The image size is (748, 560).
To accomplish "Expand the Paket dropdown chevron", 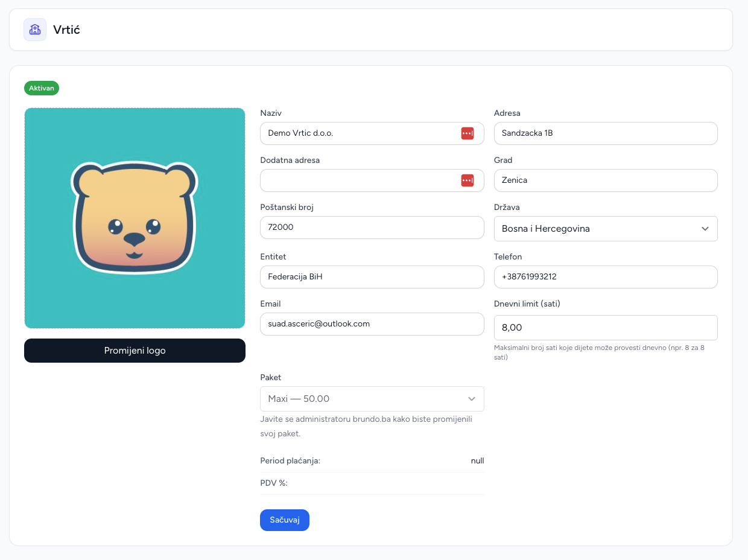I will click(472, 399).
